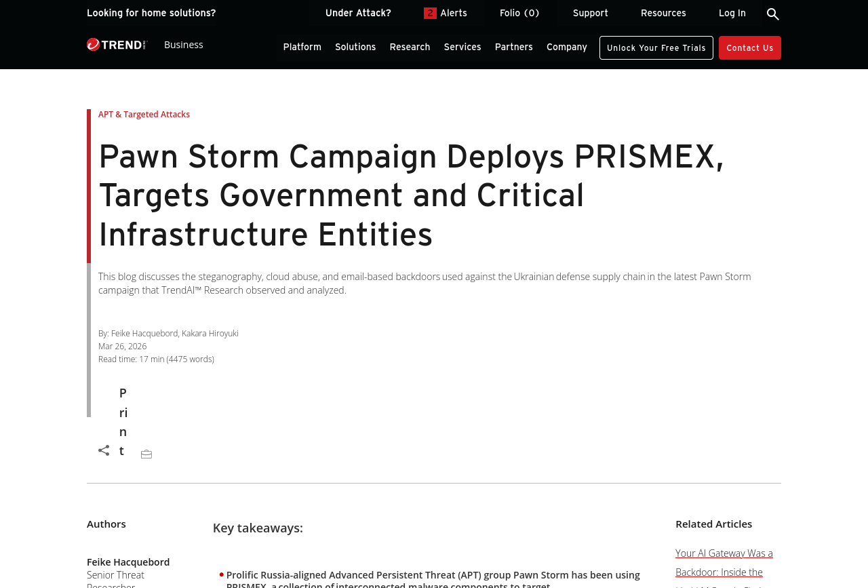Open the Partners menu
This screenshot has height=588, width=868.
[513, 47]
